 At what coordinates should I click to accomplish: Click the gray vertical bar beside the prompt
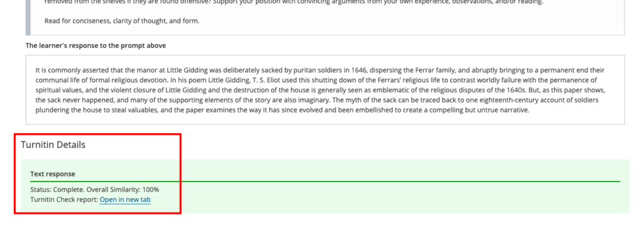coord(28,17)
